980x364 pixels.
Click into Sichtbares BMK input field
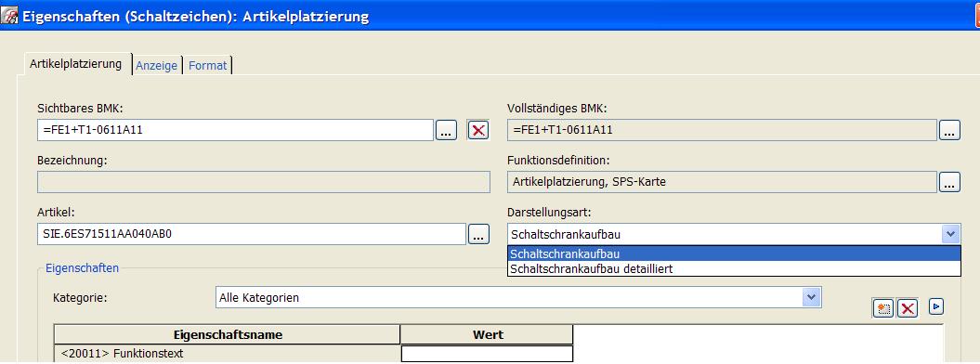(x=236, y=130)
